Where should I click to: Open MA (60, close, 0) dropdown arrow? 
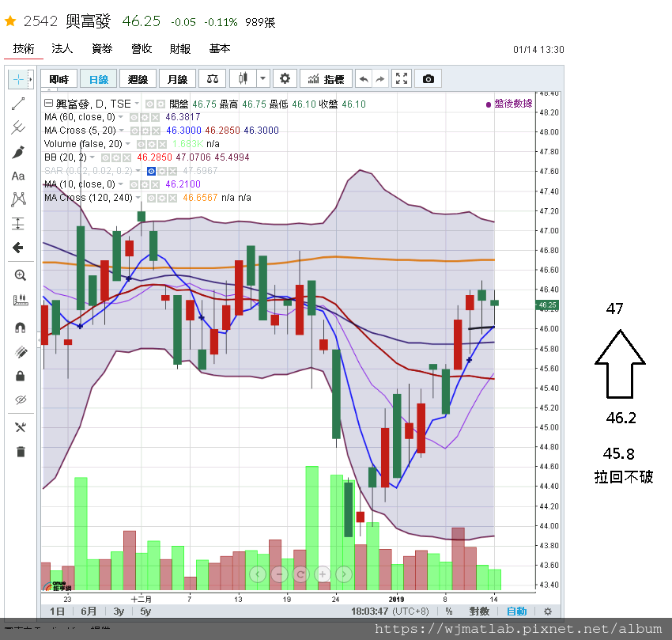pyautogui.click(x=121, y=116)
